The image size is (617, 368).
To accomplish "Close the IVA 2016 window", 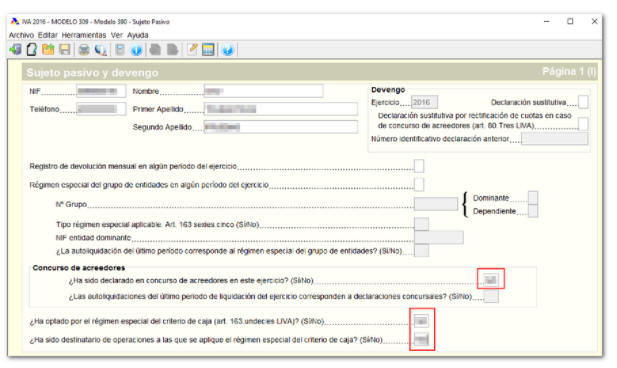I will [595, 21].
